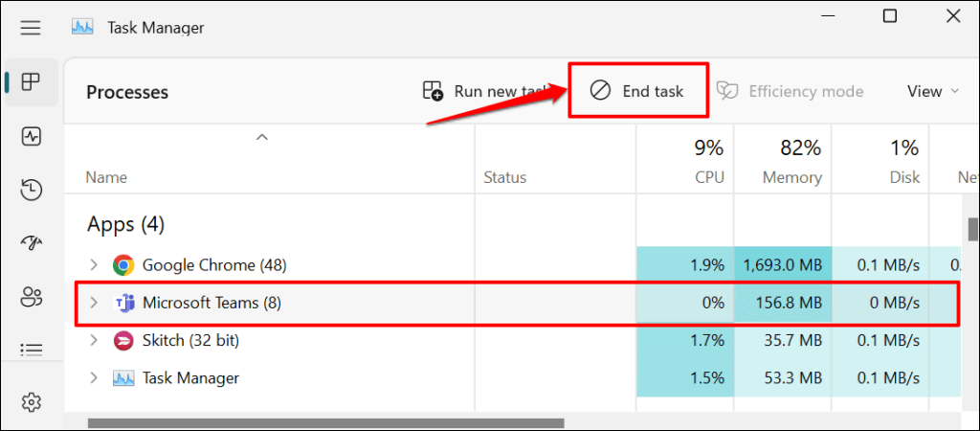980x431 pixels.
Task: Open the Users sidebar icon
Action: [31, 297]
